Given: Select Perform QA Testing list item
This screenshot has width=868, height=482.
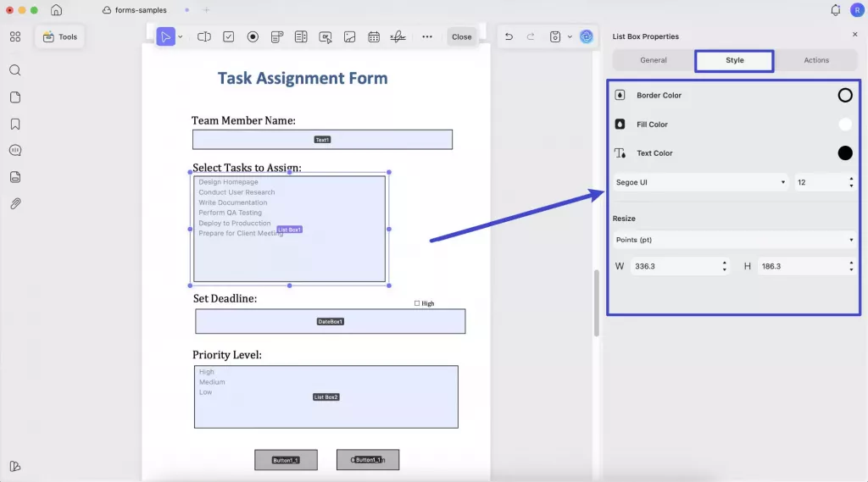Looking at the screenshot, I should pos(230,213).
